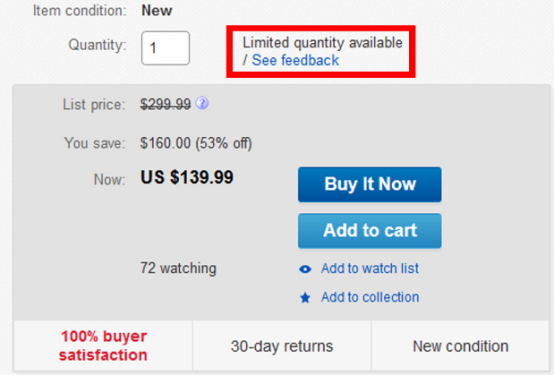Click the help question mark beside list price
The image size is (554, 375).
pyautogui.click(x=202, y=103)
